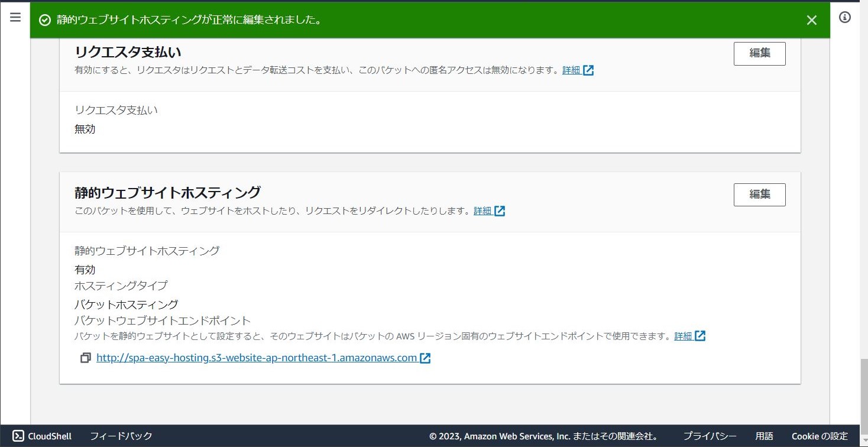Open 詳細 link for static website hosting description
Screen dimensions: 868x447
(489, 211)
